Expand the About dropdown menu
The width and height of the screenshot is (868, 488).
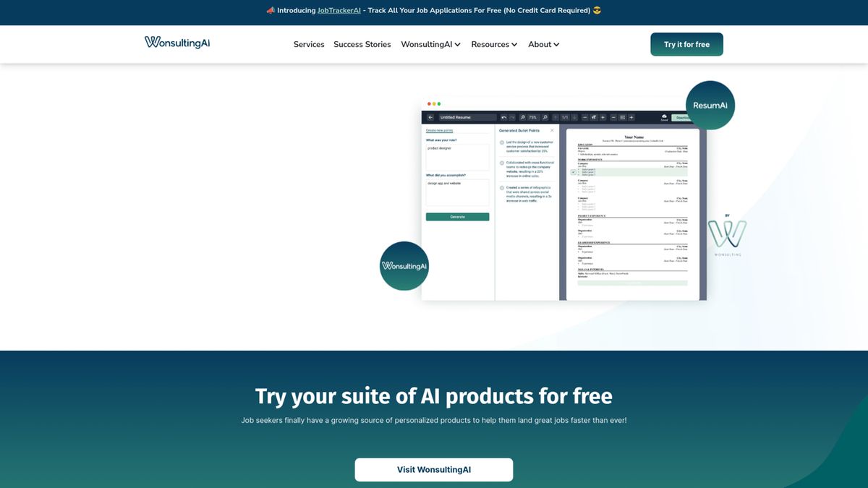543,44
